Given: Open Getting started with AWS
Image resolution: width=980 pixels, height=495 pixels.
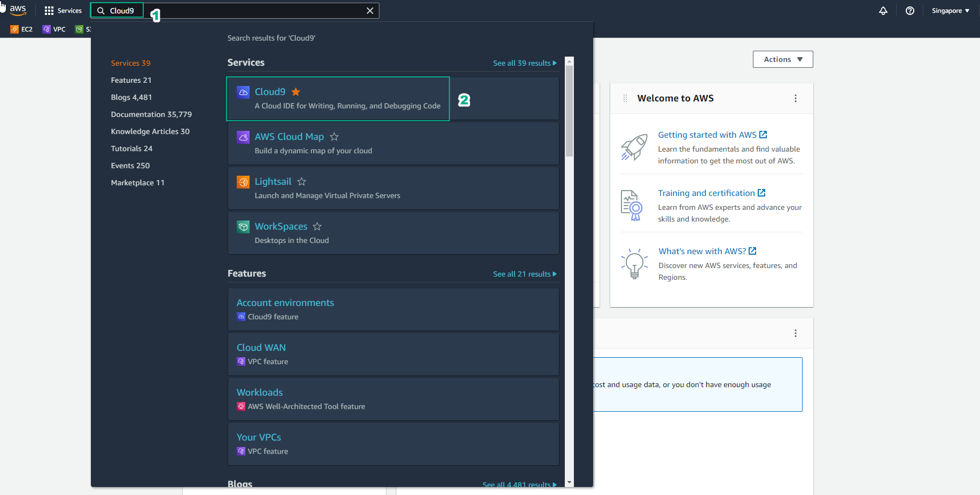Looking at the screenshot, I should pyautogui.click(x=707, y=135).
